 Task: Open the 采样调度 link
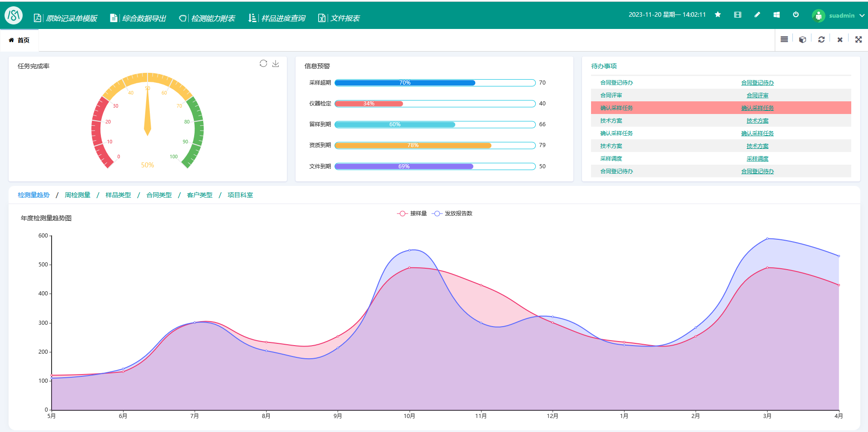point(757,159)
